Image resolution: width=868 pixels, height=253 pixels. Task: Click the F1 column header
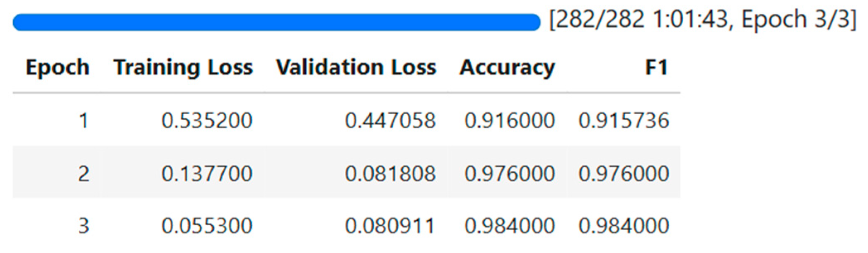[657, 67]
